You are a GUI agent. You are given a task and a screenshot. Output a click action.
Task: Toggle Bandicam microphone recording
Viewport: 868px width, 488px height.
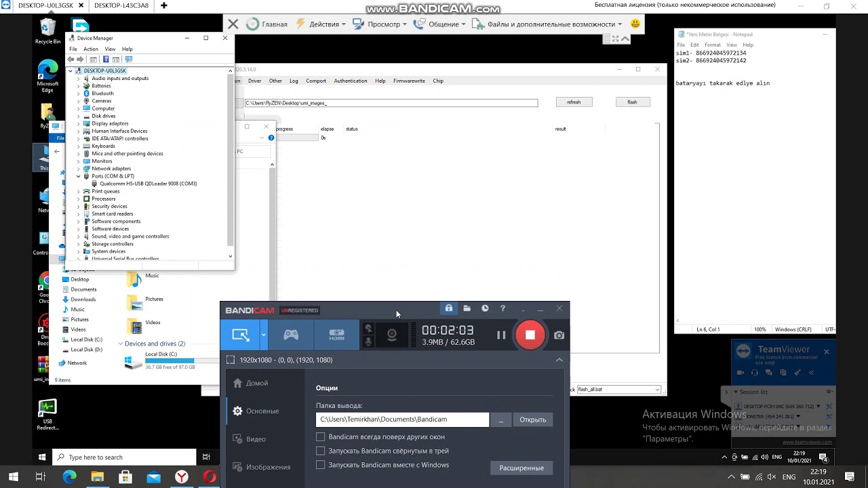[x=368, y=342]
